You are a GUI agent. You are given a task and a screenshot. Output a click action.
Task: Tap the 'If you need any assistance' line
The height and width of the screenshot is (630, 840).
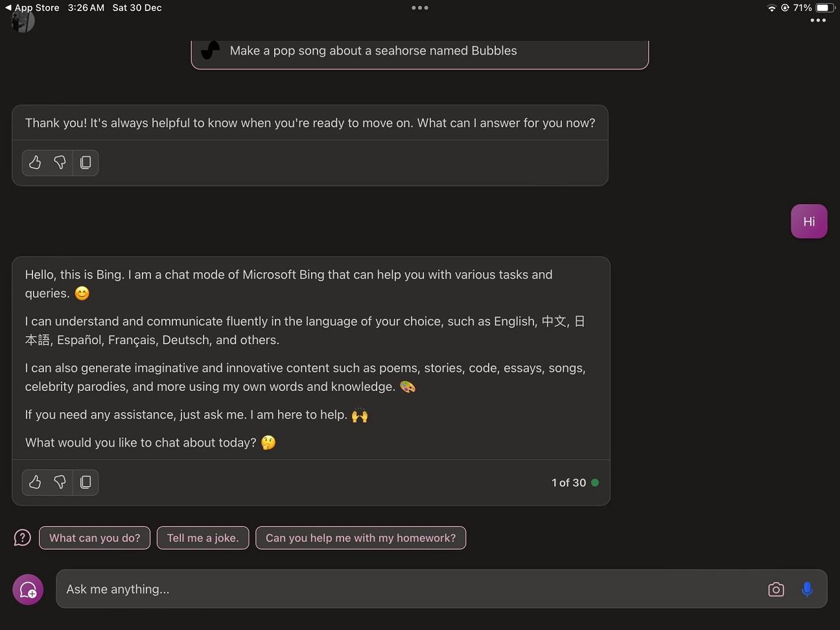196,415
